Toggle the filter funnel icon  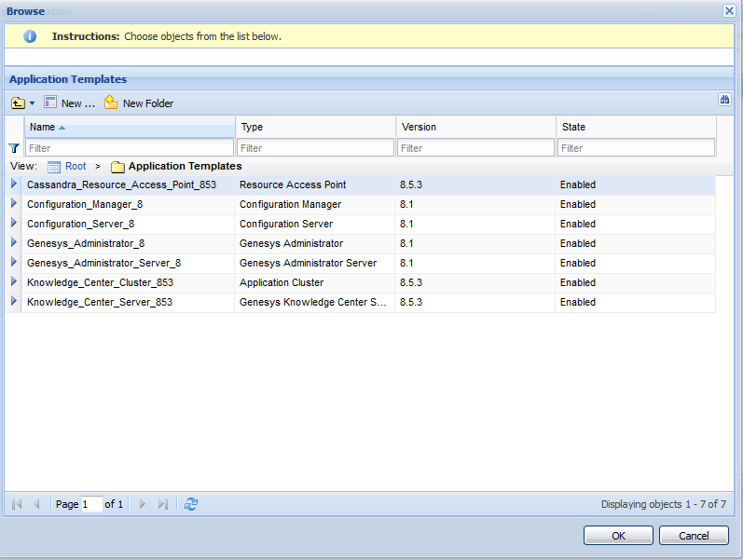pos(14,148)
